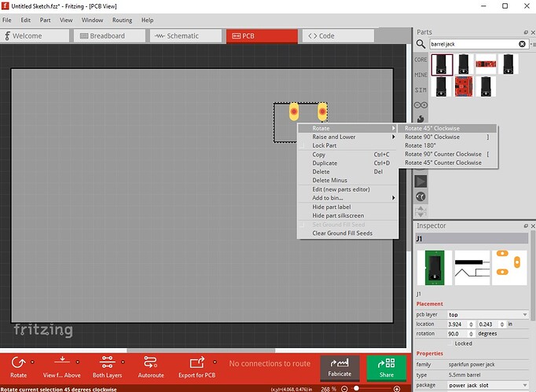
Task: Choose Rotate 90° Clockwise
Action: [447, 137]
